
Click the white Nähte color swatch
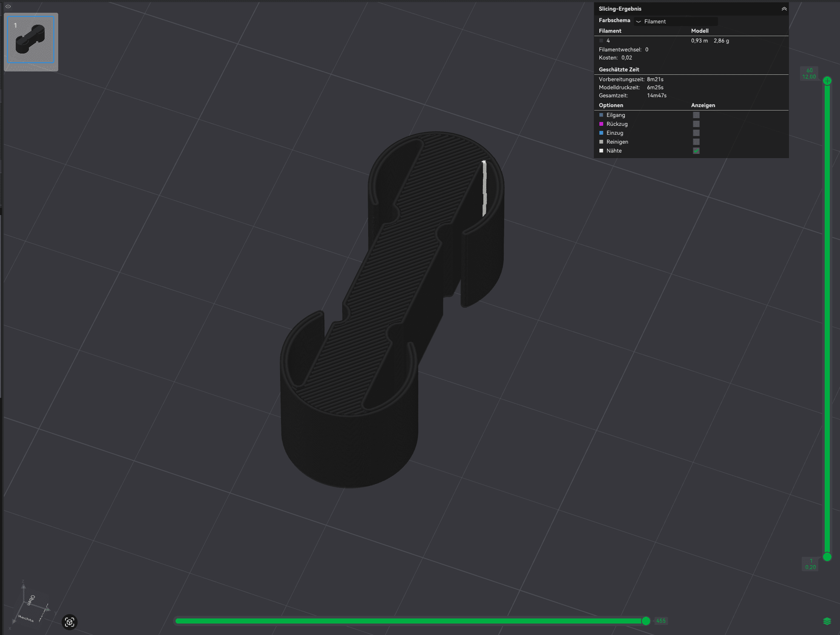[601, 151]
